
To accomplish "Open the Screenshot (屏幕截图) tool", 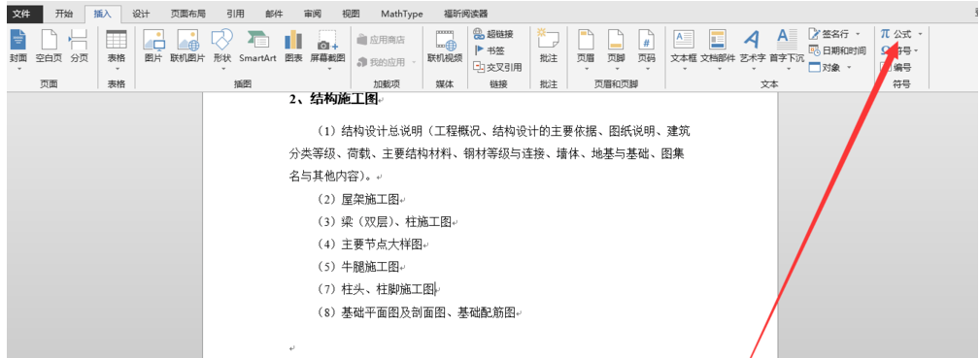I will point(327,49).
